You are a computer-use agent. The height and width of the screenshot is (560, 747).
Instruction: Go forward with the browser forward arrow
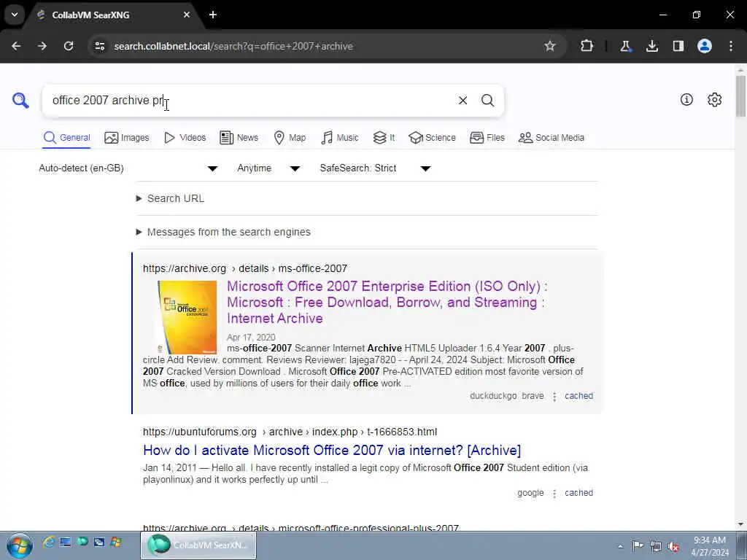point(42,46)
